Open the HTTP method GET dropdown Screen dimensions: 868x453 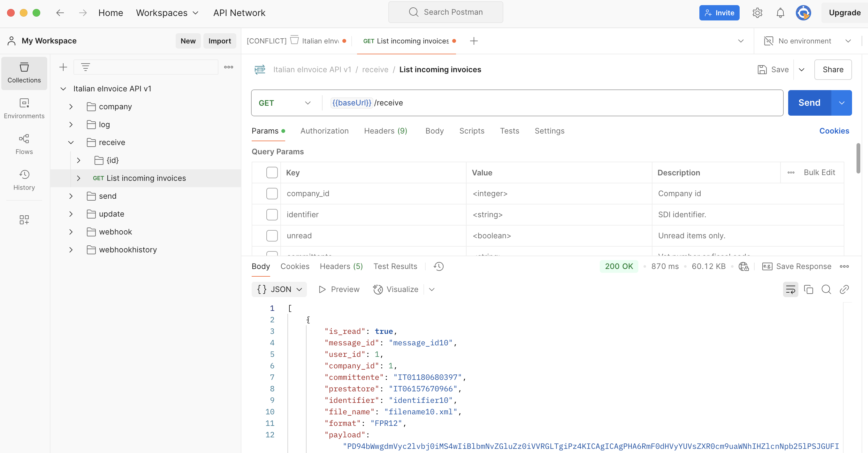[x=285, y=103]
